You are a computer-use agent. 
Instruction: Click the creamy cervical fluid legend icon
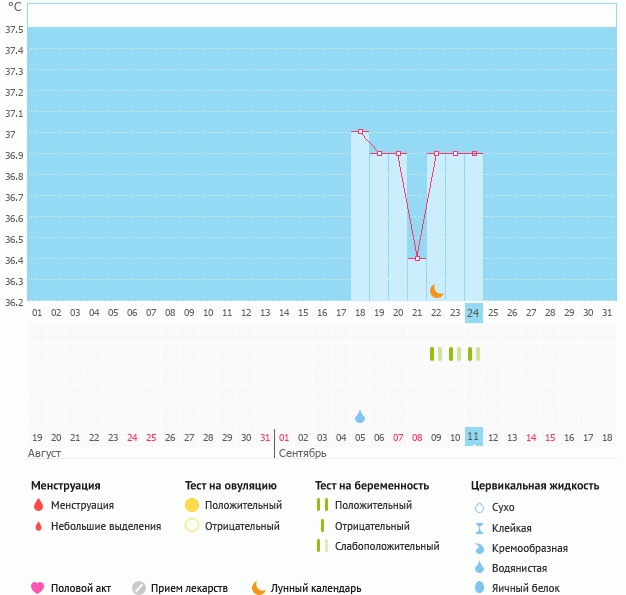(479, 548)
